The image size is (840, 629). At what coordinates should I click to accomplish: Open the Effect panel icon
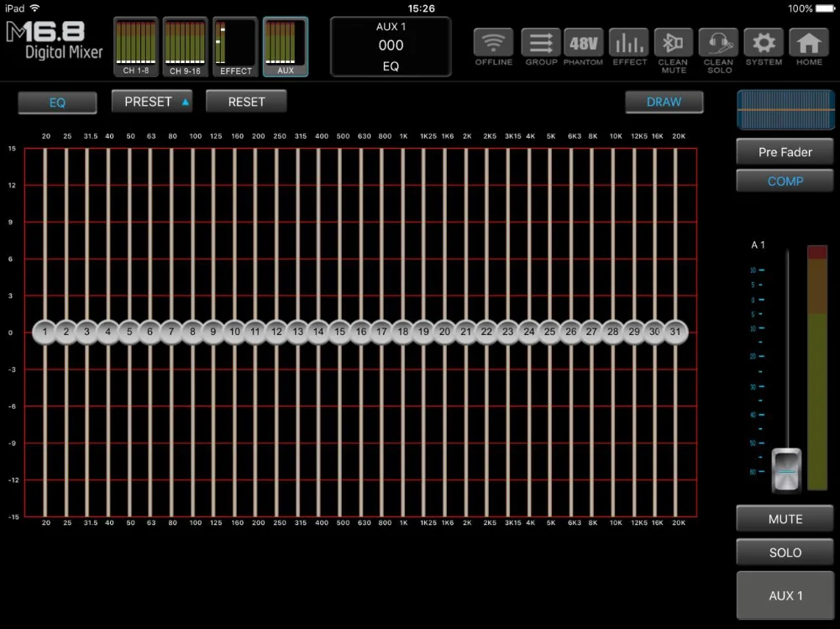point(629,44)
